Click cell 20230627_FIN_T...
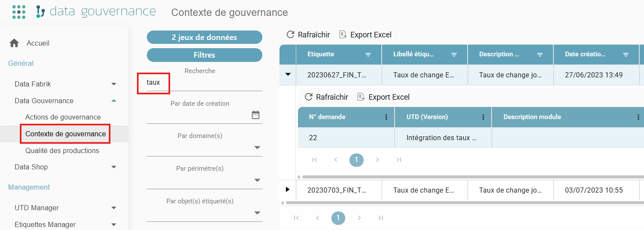 coord(339,75)
